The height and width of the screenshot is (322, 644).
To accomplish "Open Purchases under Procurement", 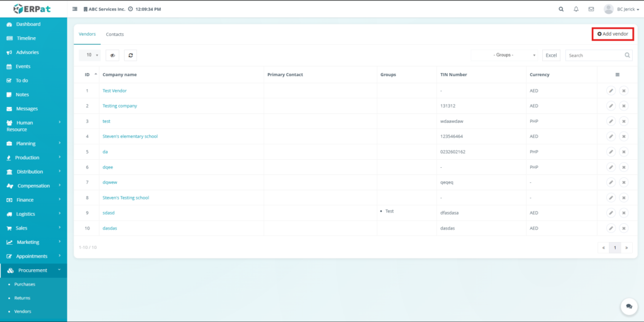I will (25, 284).
